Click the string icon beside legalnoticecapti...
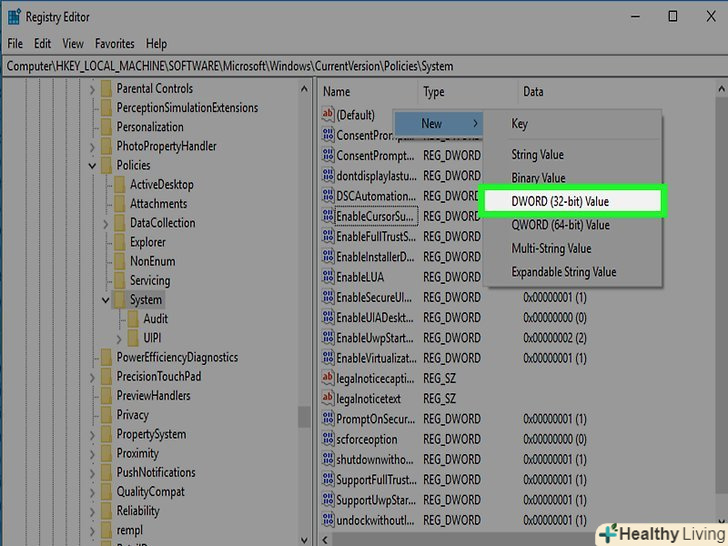The height and width of the screenshot is (546, 728). (328, 378)
